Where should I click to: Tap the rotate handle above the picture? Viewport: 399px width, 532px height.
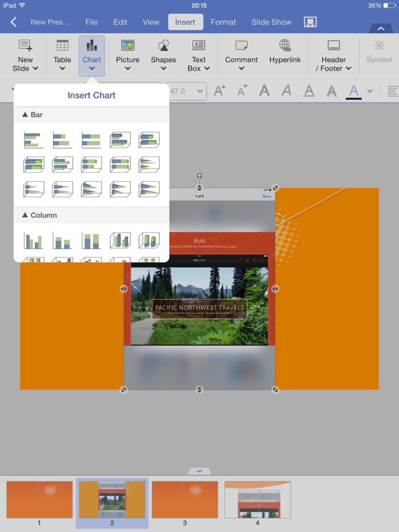tap(199, 176)
